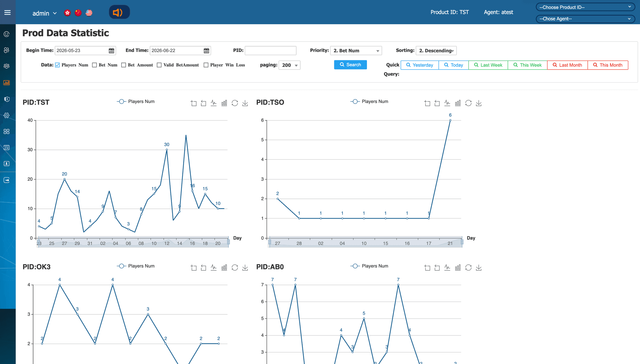The height and width of the screenshot is (364, 640).
Task: Open the admin user dropdown
Action: tap(44, 13)
